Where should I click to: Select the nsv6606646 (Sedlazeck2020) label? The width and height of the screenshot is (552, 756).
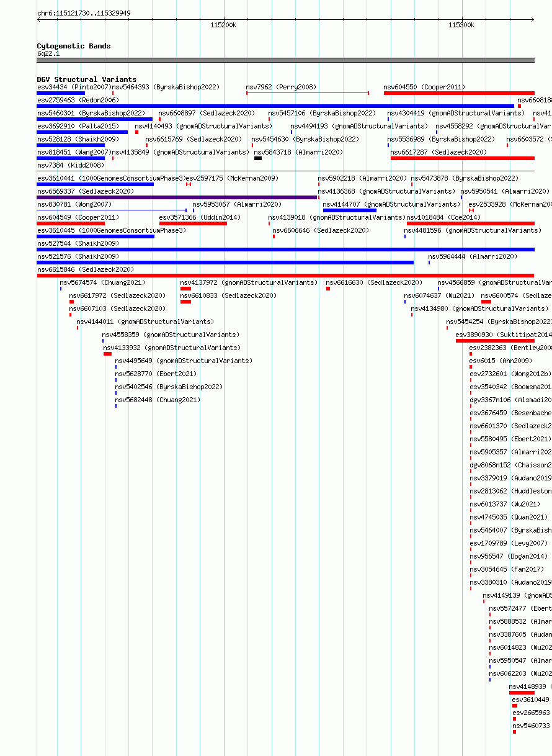(x=321, y=231)
